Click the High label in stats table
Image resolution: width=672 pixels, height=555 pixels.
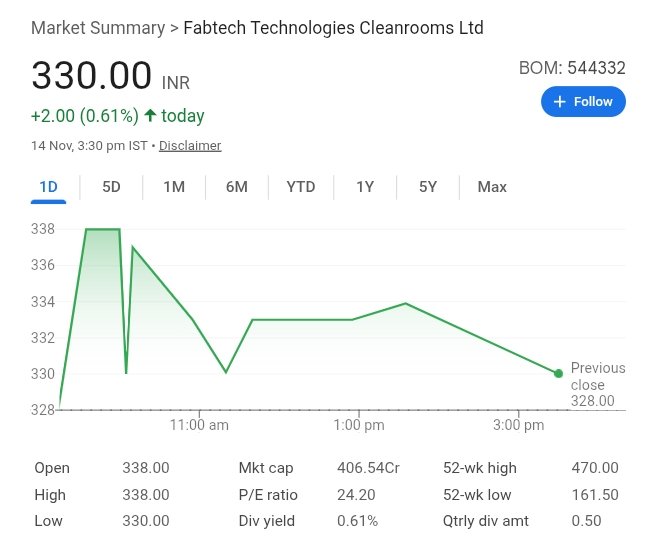(50, 495)
